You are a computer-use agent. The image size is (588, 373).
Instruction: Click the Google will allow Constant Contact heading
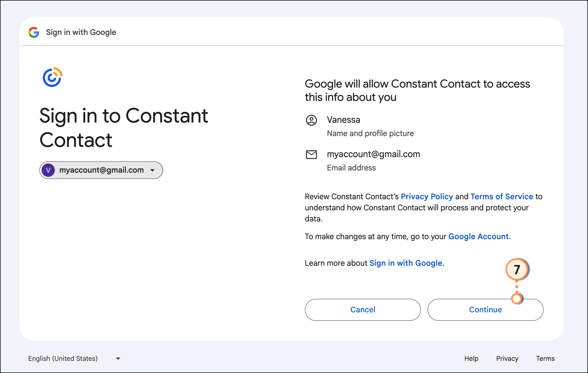417,91
